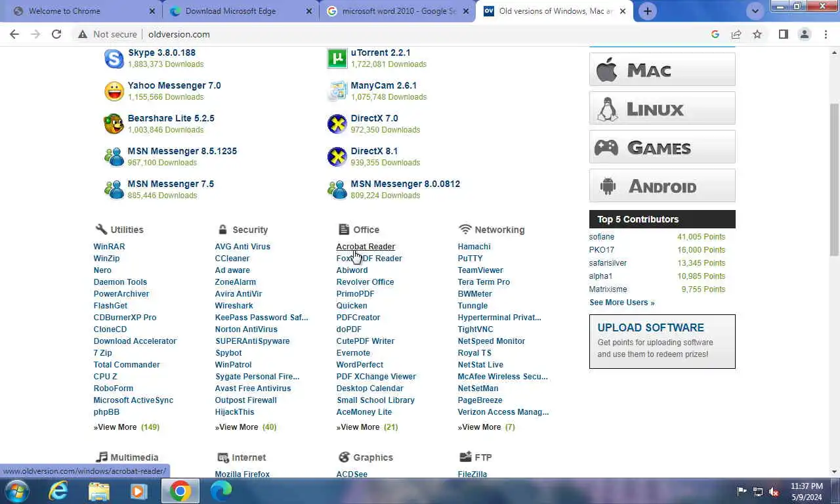
Task: Click the Bearshare Lite bear icon
Action: tap(114, 124)
